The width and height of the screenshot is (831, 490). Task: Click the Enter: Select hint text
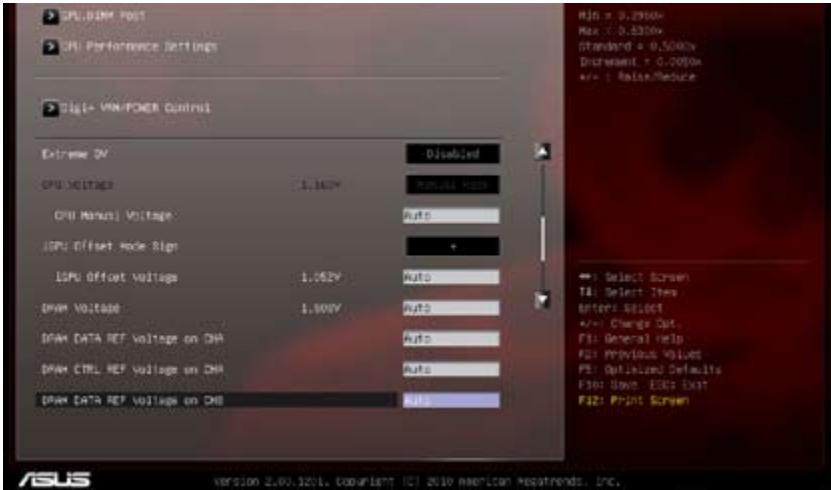click(621, 308)
